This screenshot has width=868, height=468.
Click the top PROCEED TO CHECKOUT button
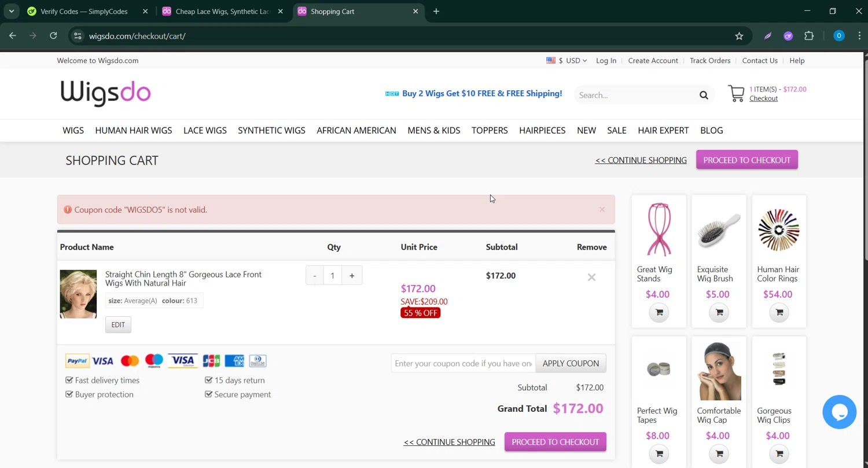(x=747, y=160)
